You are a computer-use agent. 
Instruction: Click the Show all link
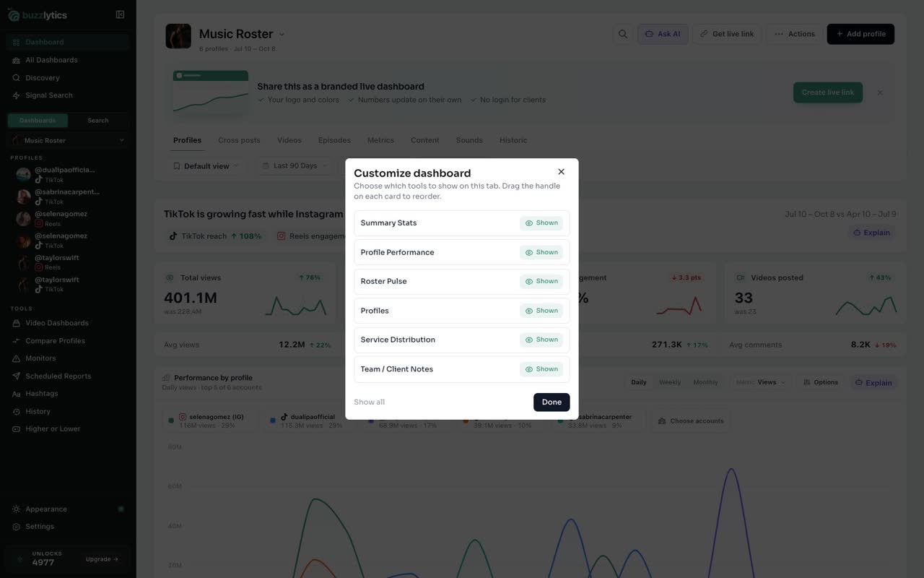[369, 402]
